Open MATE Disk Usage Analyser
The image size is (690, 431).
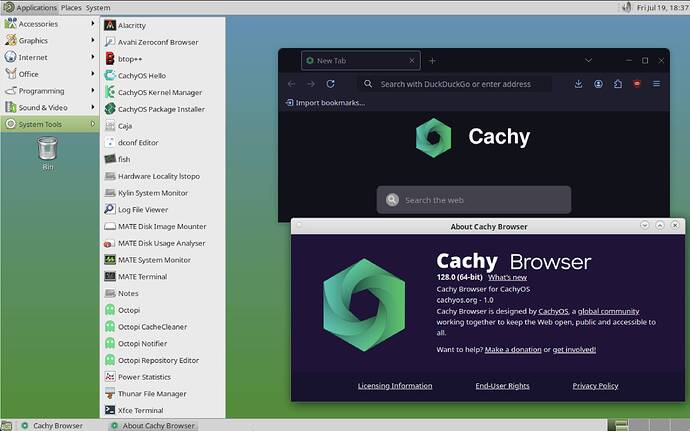point(163,243)
